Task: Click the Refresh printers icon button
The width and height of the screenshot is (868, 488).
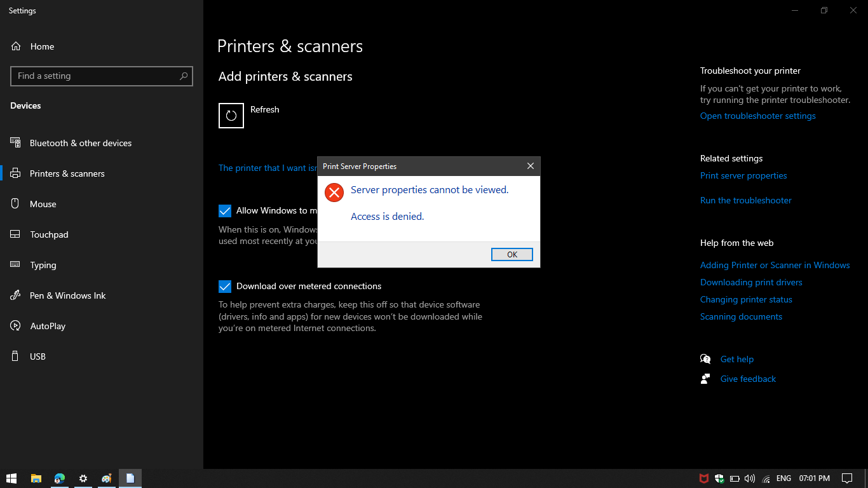Action: click(231, 116)
